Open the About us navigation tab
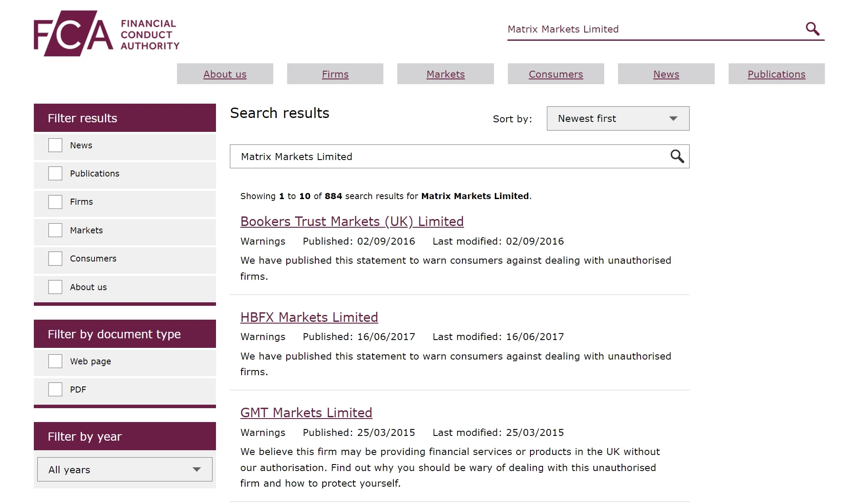 click(x=225, y=74)
